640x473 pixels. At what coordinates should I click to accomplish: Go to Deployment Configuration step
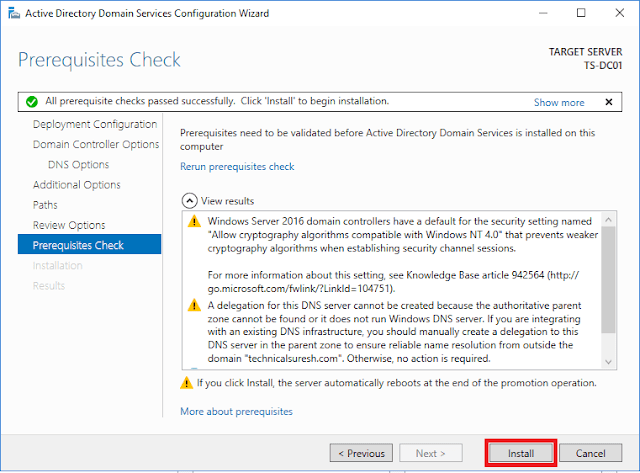(x=95, y=124)
